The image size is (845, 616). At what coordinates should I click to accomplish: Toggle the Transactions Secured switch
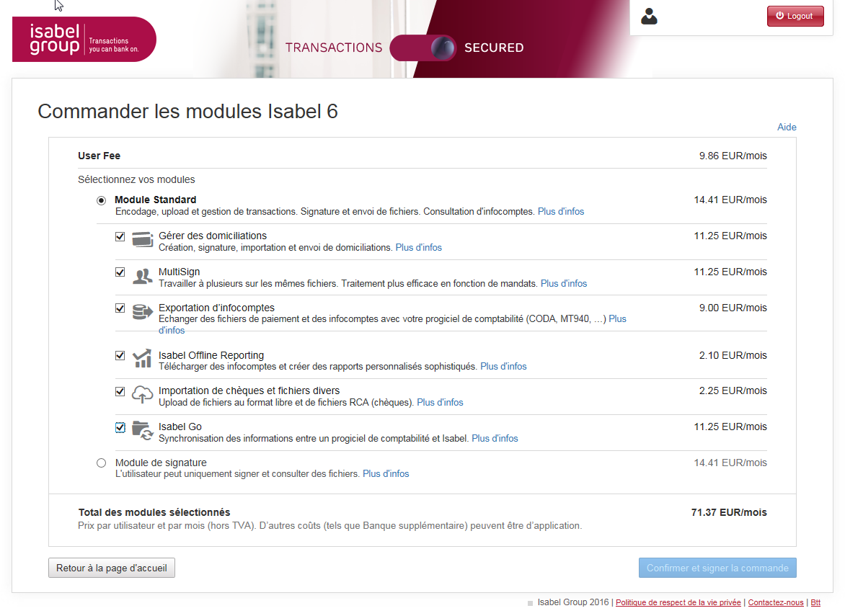423,48
